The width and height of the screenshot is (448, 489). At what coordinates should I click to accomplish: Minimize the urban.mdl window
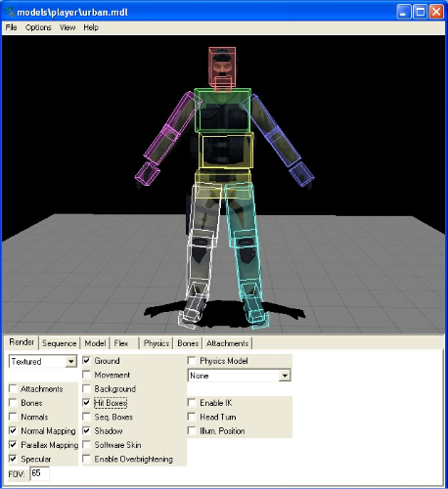click(403, 12)
